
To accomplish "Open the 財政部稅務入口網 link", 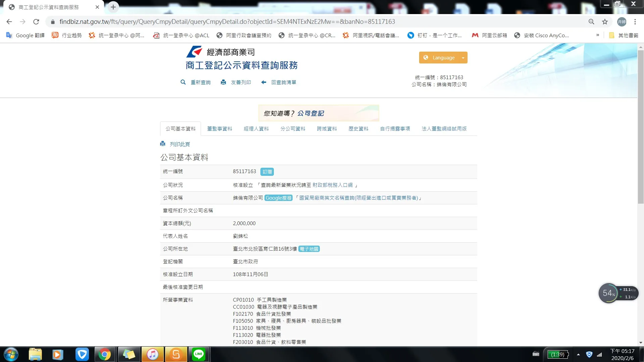I will [x=333, y=185].
